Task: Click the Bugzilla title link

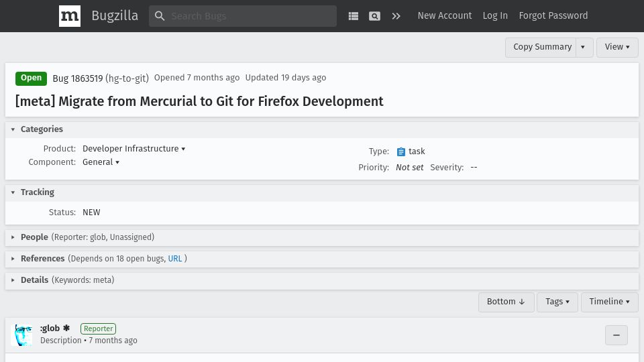Action: point(115,15)
